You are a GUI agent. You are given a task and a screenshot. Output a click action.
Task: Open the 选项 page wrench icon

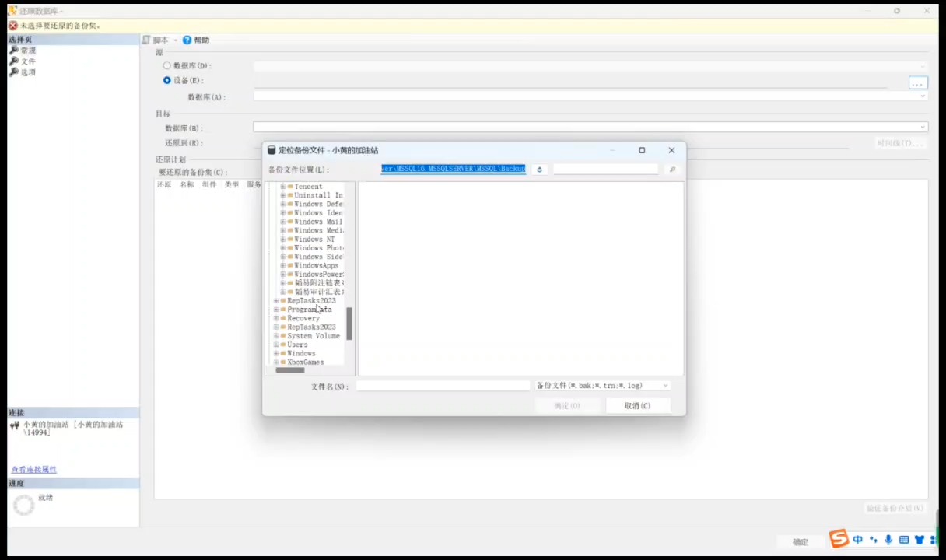[14, 72]
